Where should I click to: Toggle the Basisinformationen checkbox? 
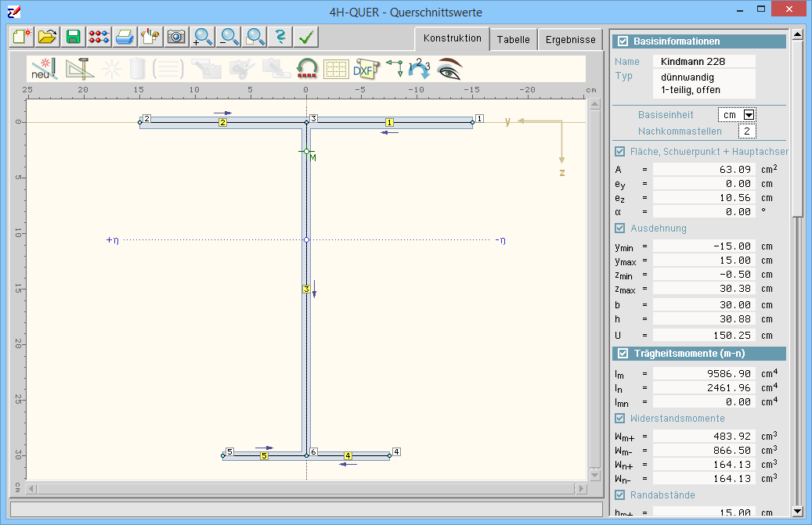(623, 41)
